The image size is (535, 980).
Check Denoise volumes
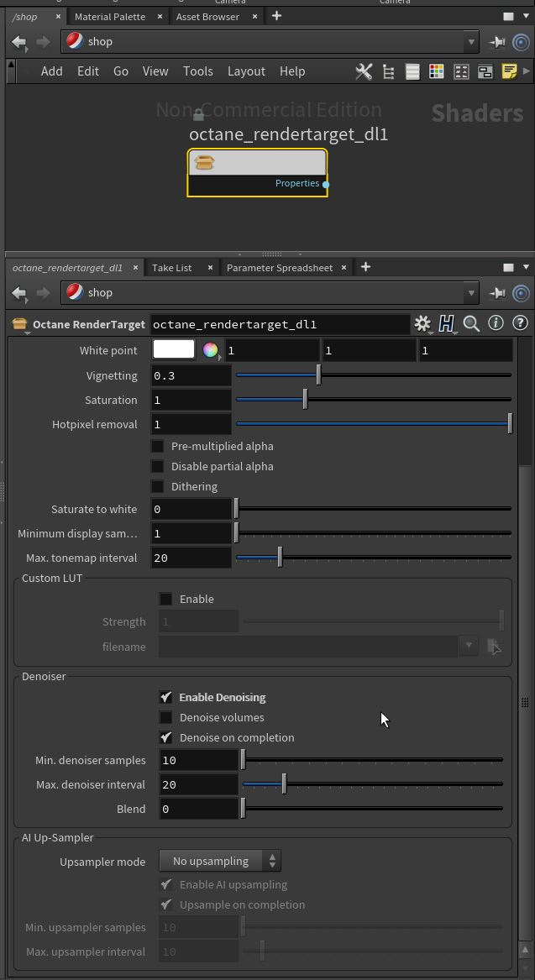165,717
